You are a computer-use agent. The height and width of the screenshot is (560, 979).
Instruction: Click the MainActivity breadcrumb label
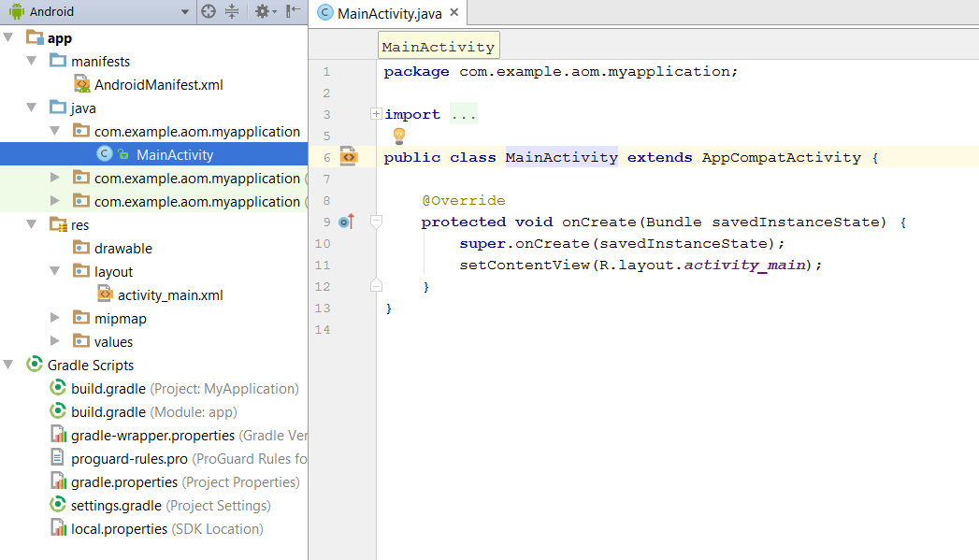click(438, 47)
